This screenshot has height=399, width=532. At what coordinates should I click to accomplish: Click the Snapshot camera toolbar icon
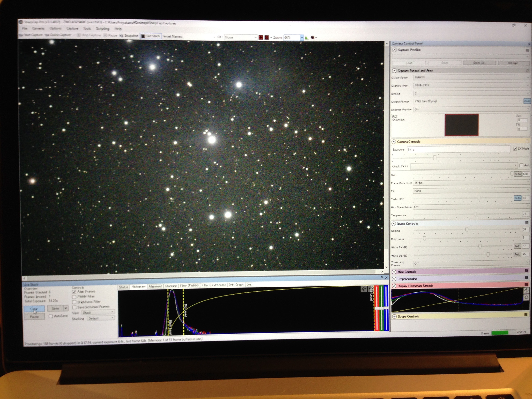click(121, 36)
